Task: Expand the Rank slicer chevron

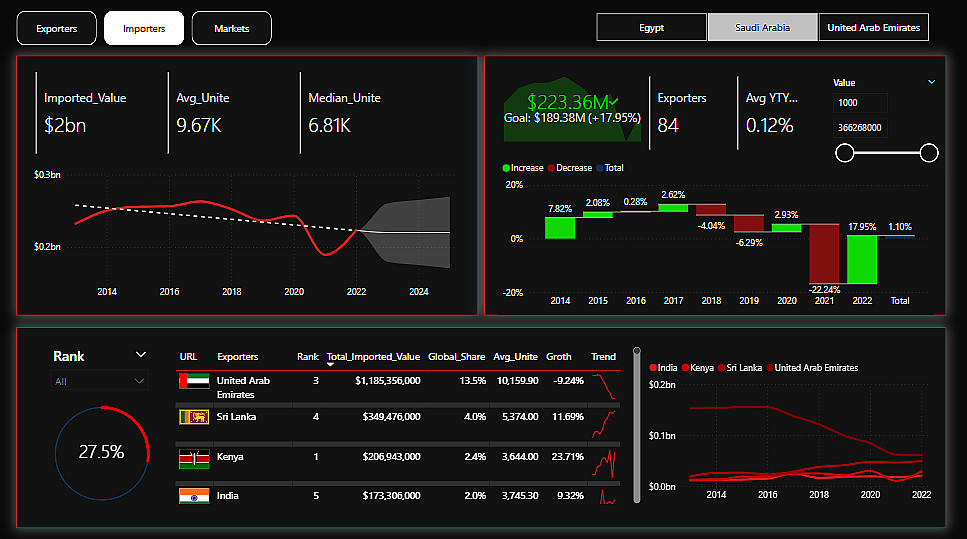Action: pyautogui.click(x=141, y=355)
